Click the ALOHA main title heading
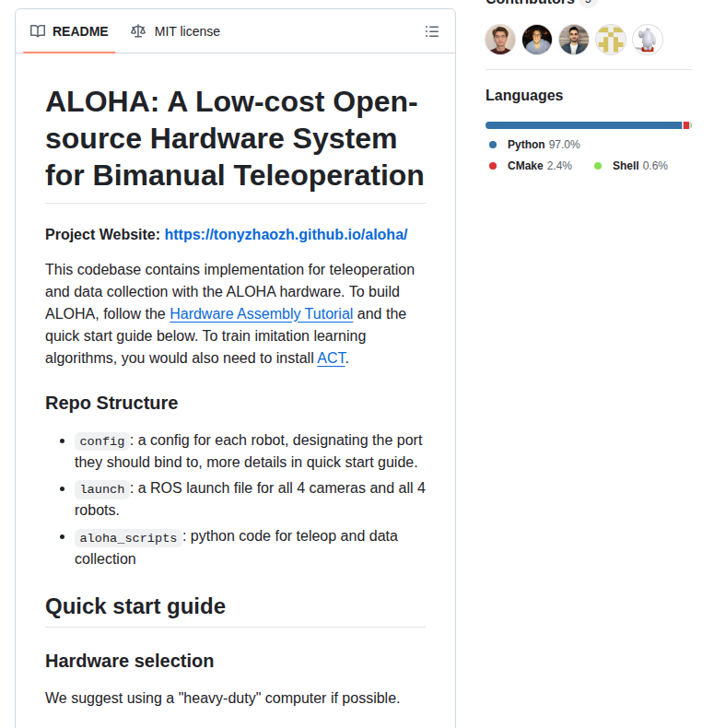This screenshot has width=714, height=728. (x=234, y=138)
